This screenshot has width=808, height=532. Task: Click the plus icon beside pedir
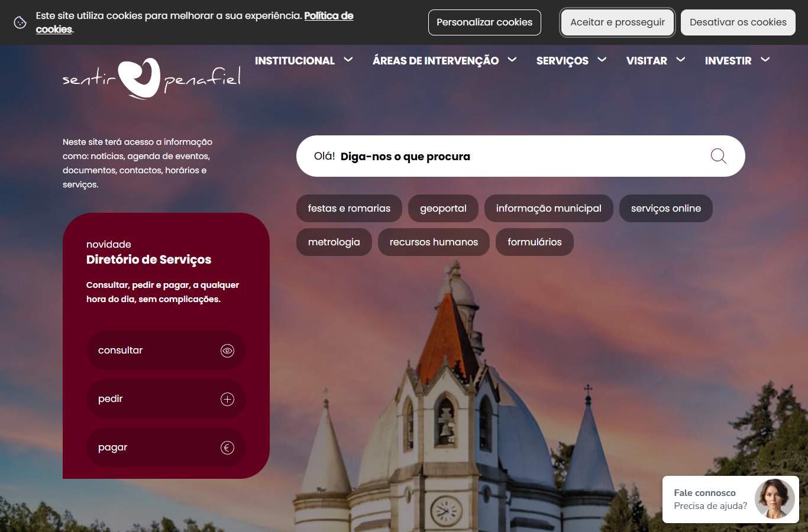[x=227, y=399]
